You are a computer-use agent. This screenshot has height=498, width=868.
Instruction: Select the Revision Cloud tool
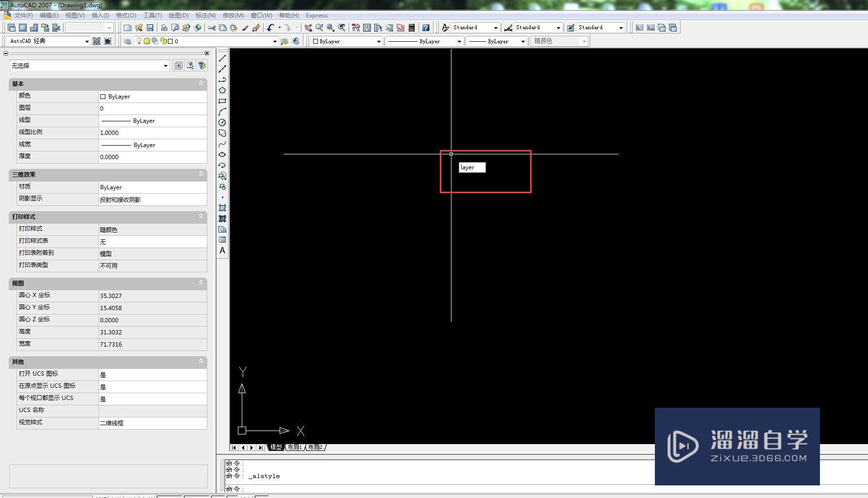(x=222, y=133)
